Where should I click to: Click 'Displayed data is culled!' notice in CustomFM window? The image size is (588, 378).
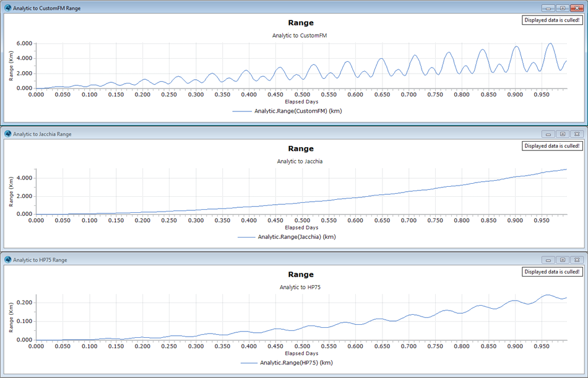[x=552, y=20]
